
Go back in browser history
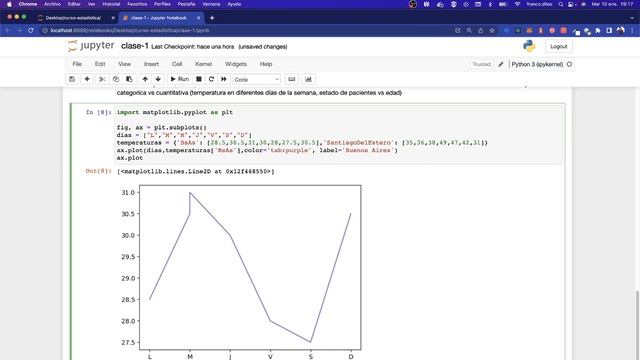tap(7, 31)
